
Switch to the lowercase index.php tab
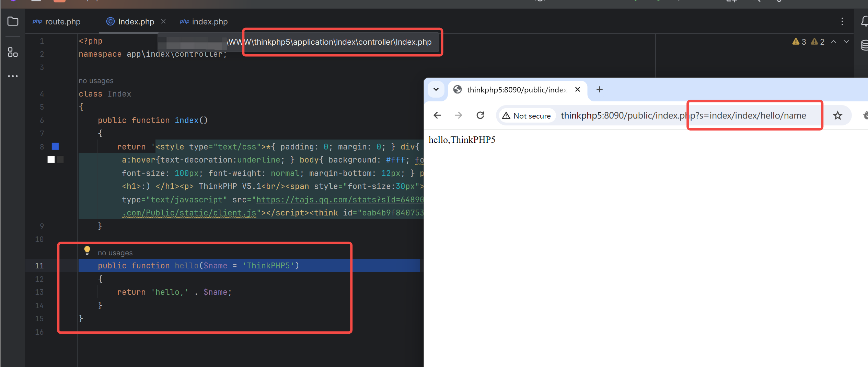pyautogui.click(x=204, y=22)
